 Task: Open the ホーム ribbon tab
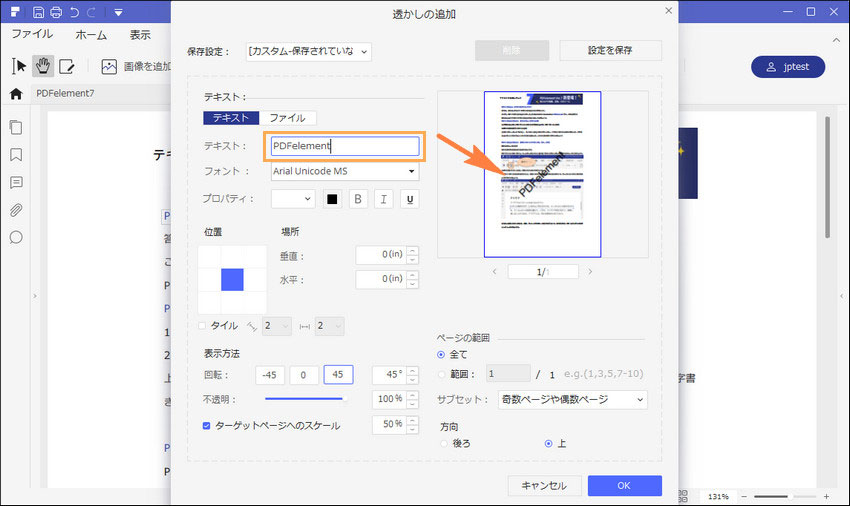pyautogui.click(x=91, y=35)
